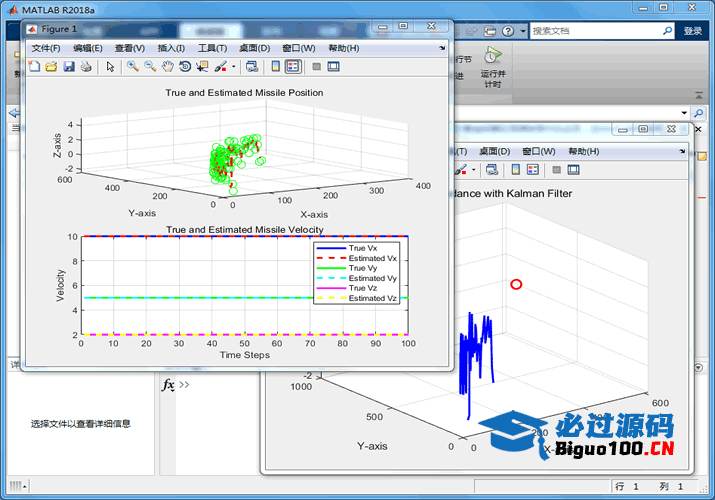The image size is (715, 500).
Task: Enable Rotate 3D tool in Figure 1
Action: click(185, 67)
